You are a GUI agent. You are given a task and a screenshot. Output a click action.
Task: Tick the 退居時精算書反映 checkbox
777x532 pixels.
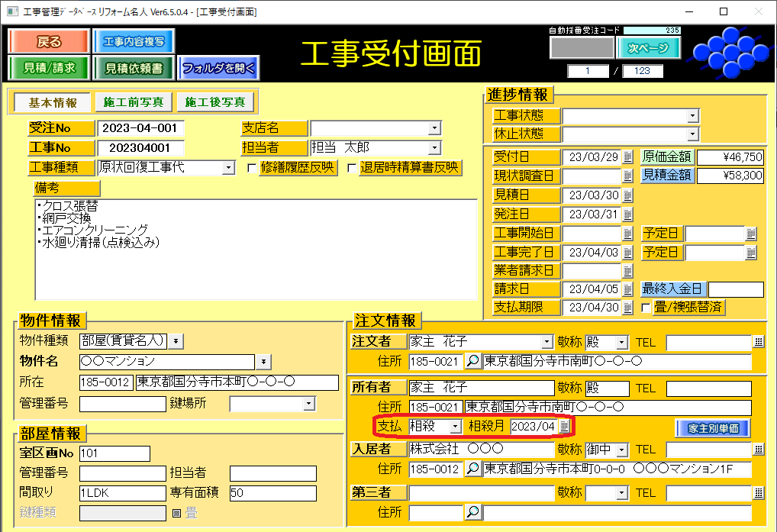click(x=352, y=168)
